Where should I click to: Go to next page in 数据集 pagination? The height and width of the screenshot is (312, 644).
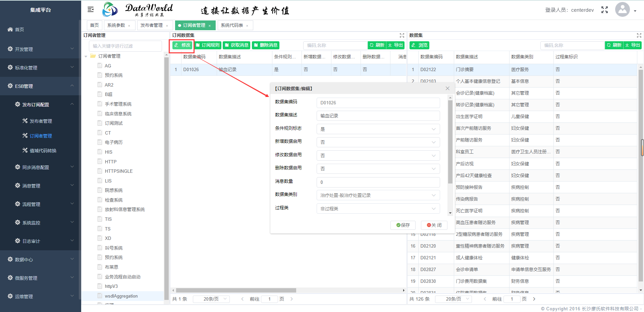534,299
